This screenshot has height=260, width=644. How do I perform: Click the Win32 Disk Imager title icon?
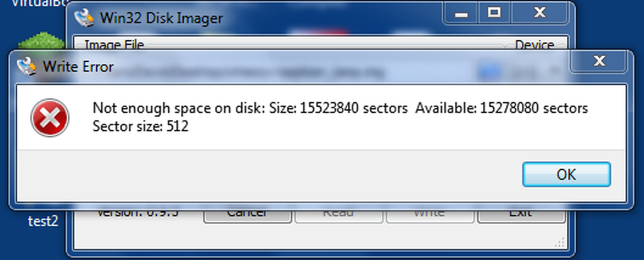click(84, 18)
